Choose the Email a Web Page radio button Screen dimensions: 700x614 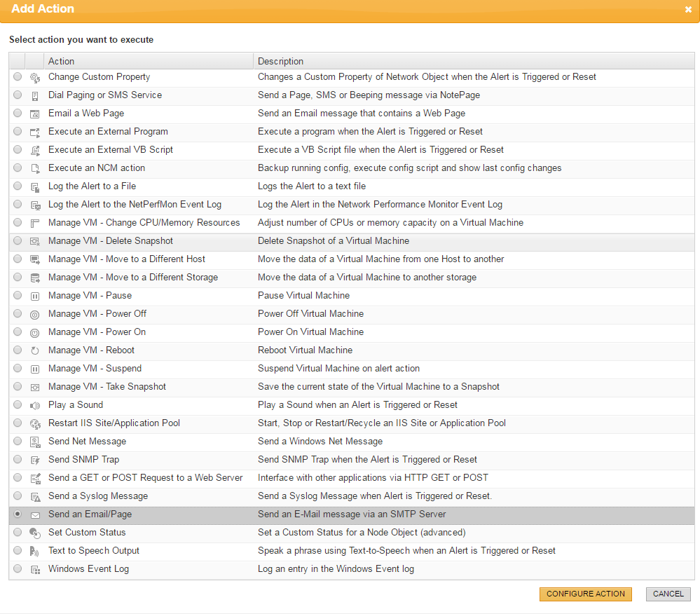click(18, 113)
